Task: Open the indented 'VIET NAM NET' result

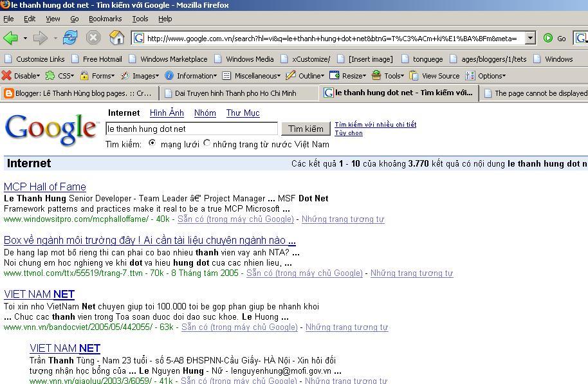Action: coord(65,349)
